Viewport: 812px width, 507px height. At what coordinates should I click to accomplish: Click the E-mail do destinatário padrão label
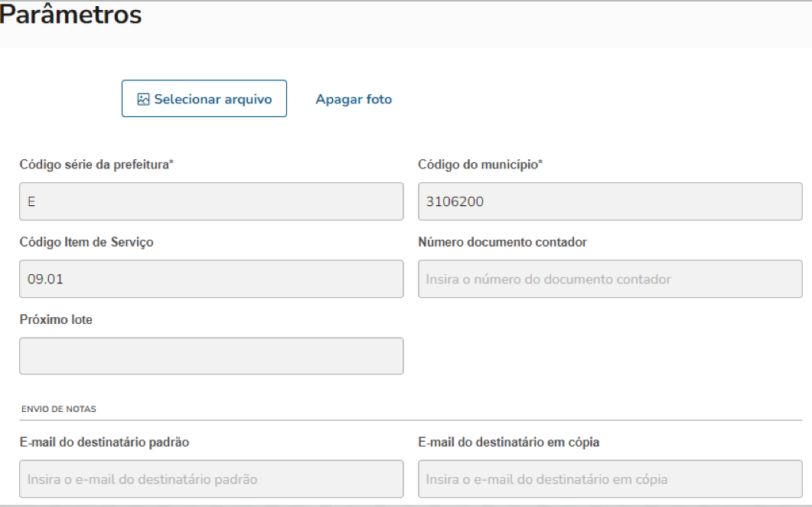click(104, 442)
